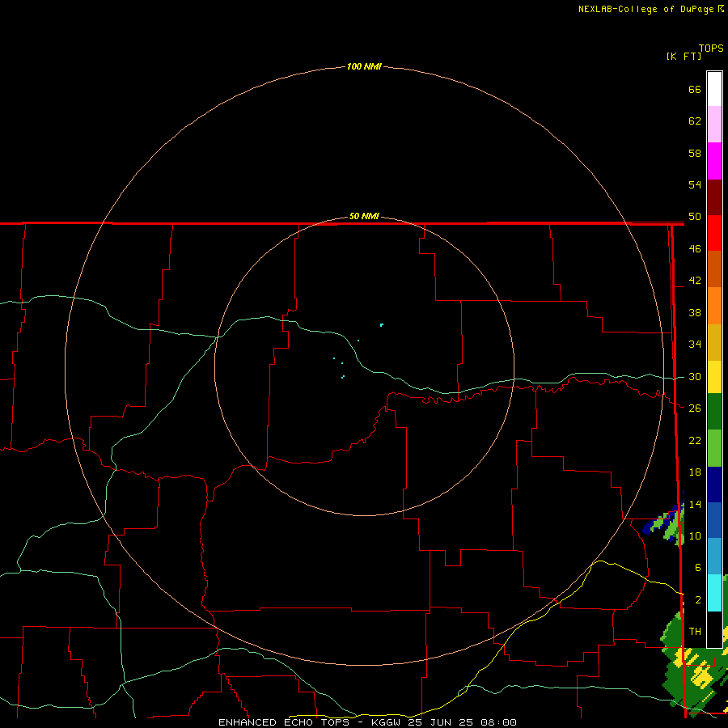
Task: Click the magenta 58 kft legend swatch
Action: click(714, 161)
